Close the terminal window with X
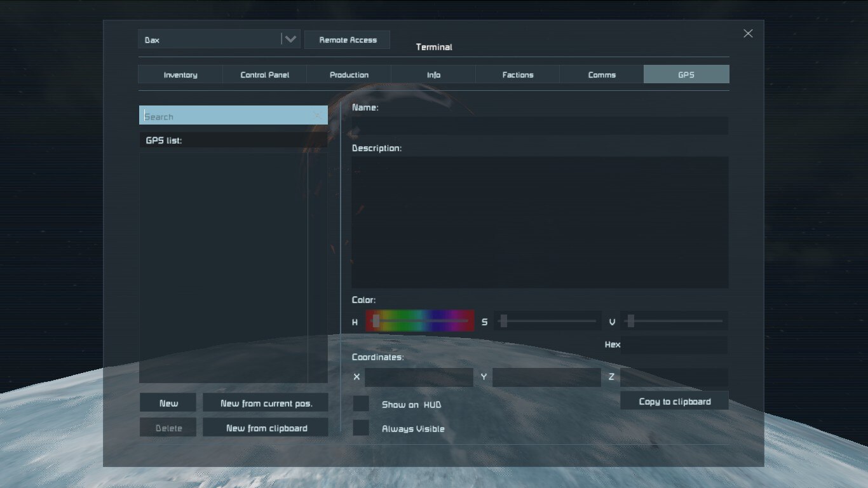 pos(748,34)
